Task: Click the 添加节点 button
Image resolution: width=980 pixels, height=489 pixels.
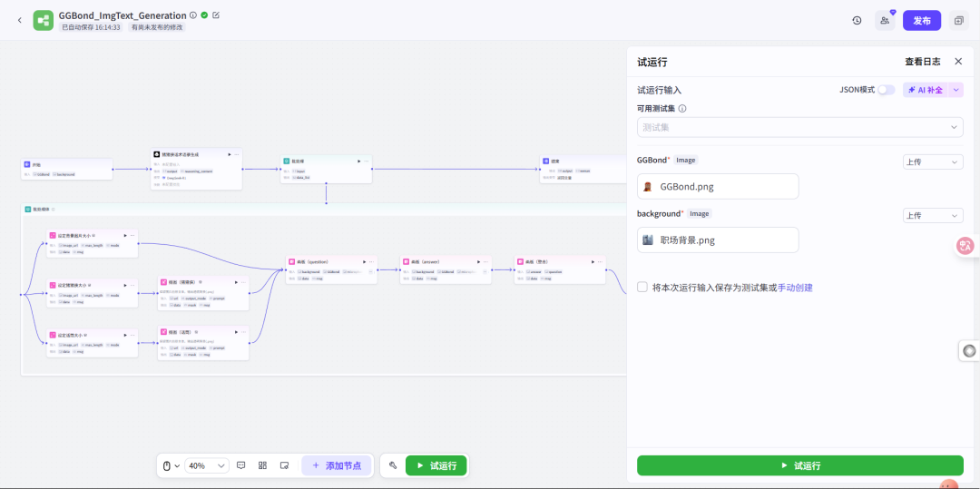Action: [337, 466]
